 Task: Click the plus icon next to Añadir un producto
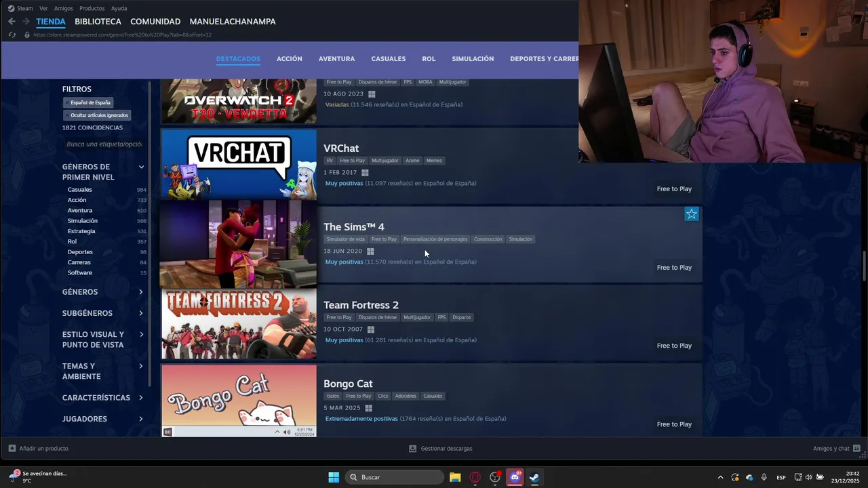coord(12,449)
